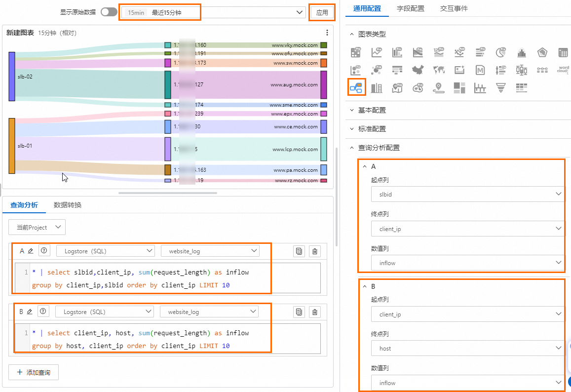
Task: Pick the bar chart Pro type
Action: pos(397,52)
